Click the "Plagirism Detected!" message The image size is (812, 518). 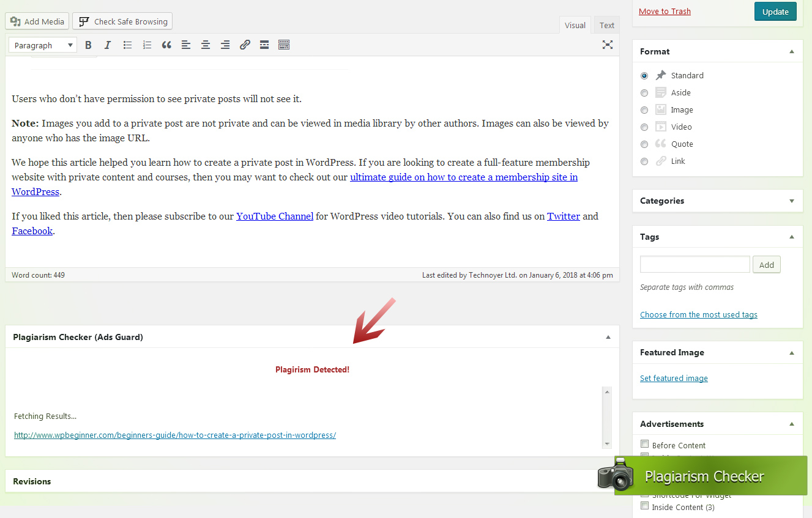312,369
